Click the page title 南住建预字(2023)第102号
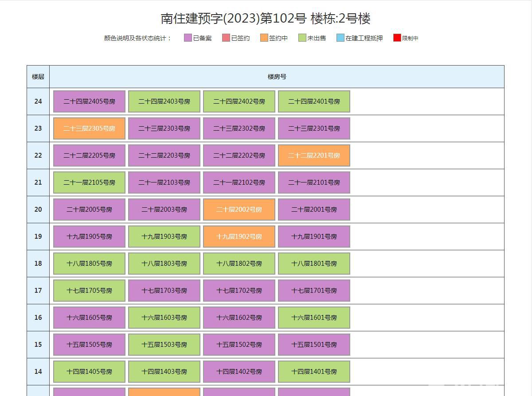This screenshot has height=396, width=532. pos(234,19)
